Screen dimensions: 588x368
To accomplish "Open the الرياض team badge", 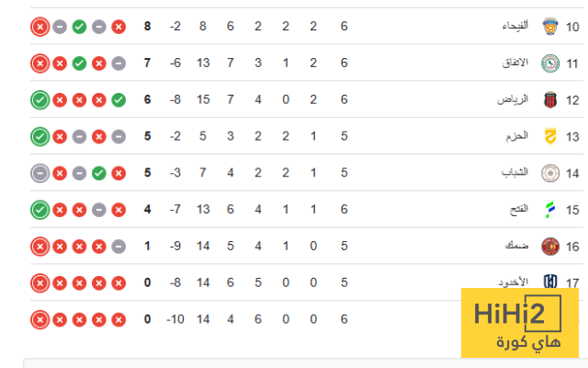I will tap(550, 99).
